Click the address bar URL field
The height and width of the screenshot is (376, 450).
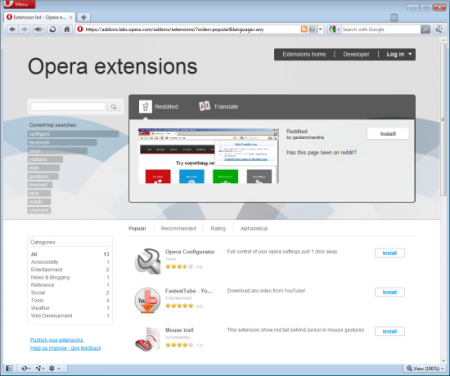(192, 29)
